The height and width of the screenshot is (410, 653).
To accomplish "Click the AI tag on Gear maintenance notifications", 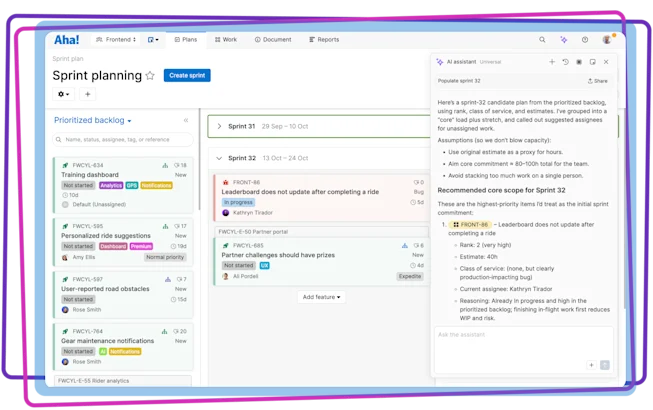I will coord(103,352).
